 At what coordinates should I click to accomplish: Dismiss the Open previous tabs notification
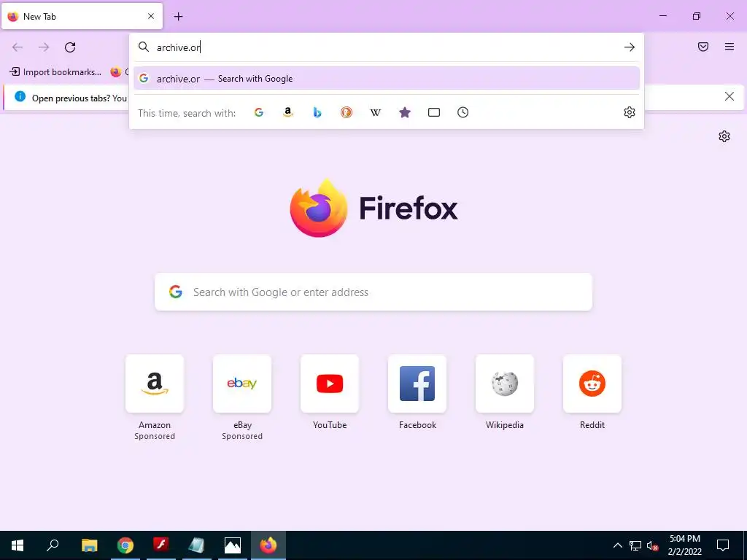point(729,97)
